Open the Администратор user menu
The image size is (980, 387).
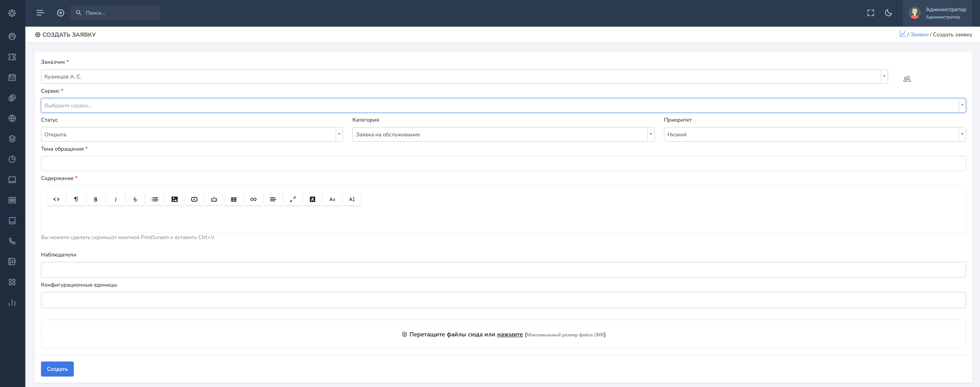tap(939, 13)
